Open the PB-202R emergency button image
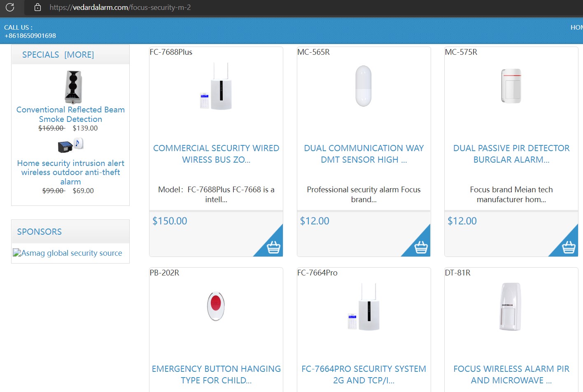 pos(216,306)
